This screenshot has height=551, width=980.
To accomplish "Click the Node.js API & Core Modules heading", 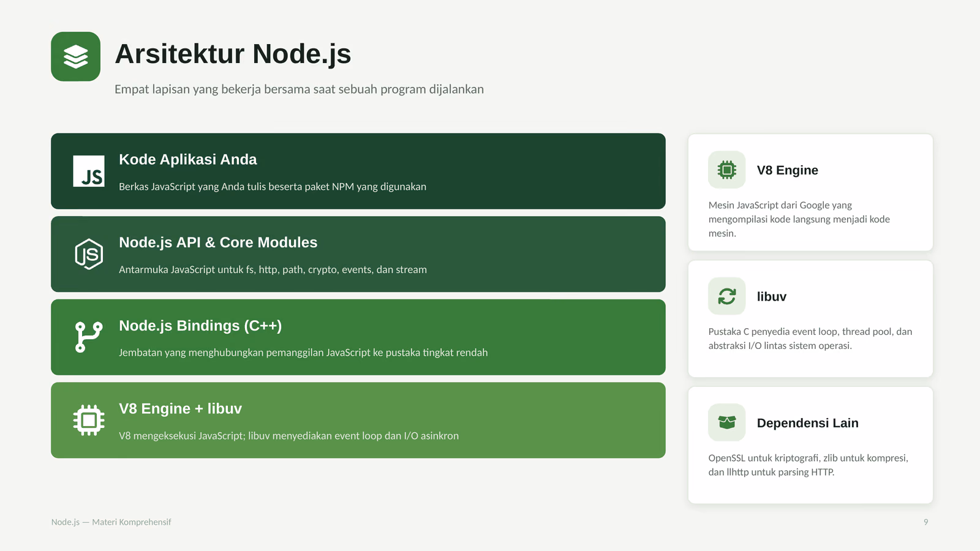I will [x=218, y=242].
